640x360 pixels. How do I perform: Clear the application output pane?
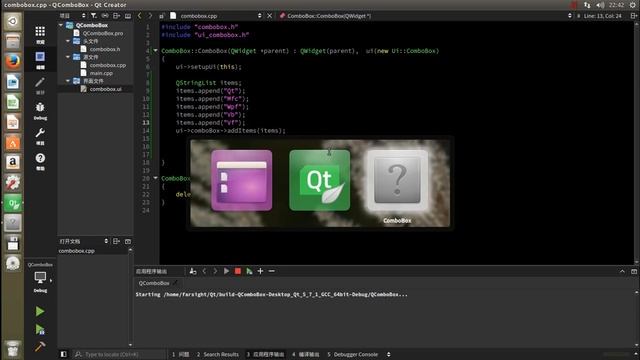click(x=193, y=271)
